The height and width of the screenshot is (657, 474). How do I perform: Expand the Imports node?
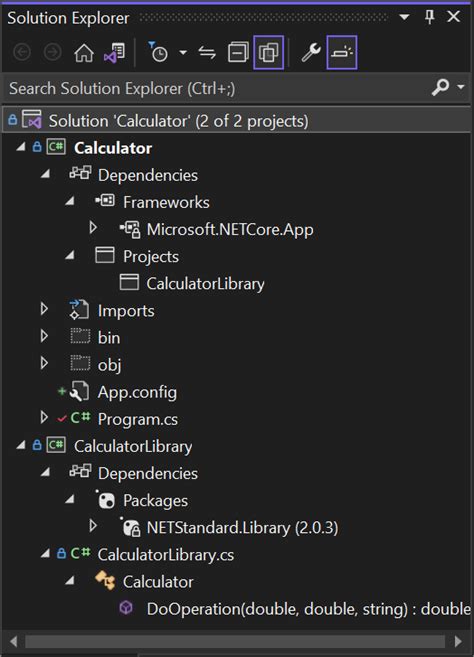tap(44, 309)
